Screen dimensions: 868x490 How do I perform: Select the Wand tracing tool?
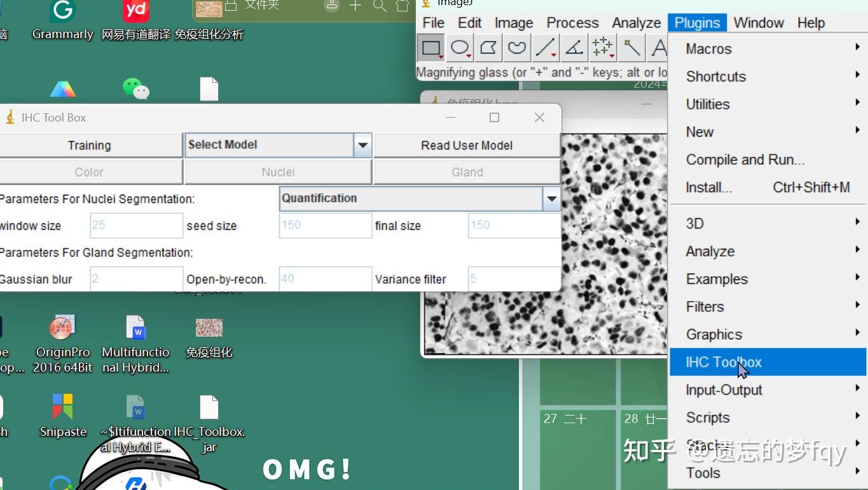[631, 48]
